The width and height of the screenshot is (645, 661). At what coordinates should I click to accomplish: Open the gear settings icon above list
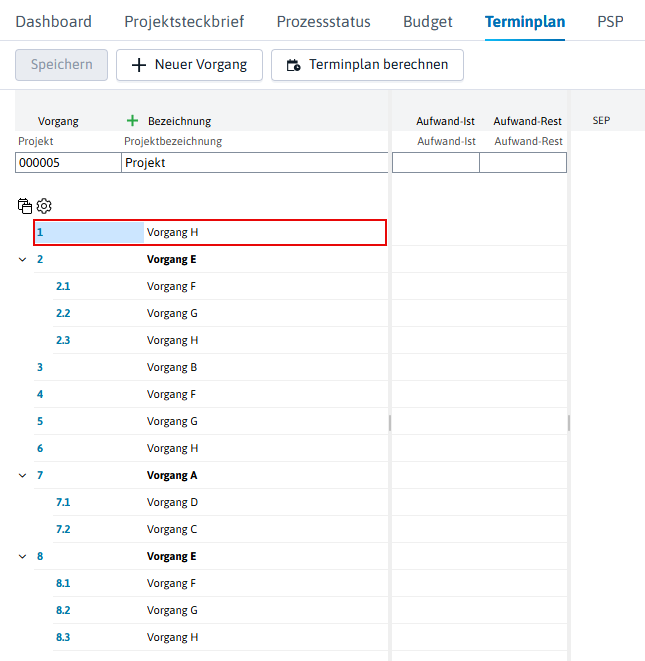click(44, 206)
